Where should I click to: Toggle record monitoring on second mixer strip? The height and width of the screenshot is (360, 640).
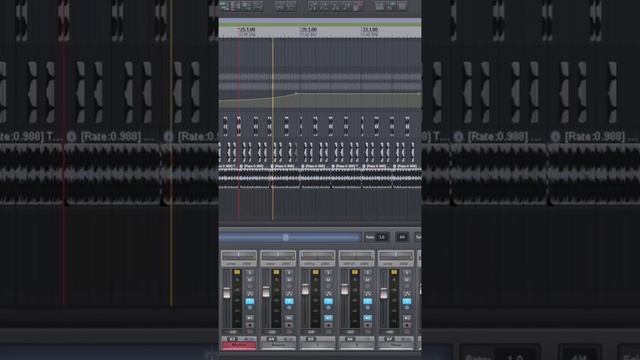pyautogui.click(x=289, y=318)
